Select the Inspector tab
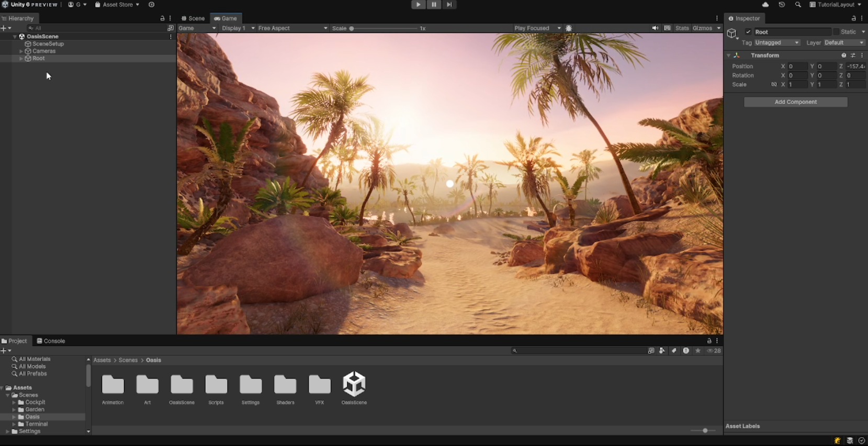This screenshot has width=868, height=446. click(744, 18)
